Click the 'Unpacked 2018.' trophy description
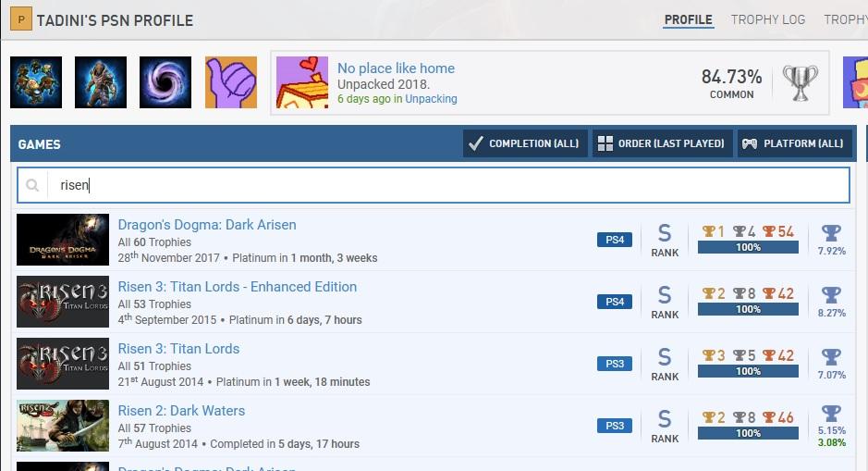The width and height of the screenshot is (868, 471). point(384,84)
